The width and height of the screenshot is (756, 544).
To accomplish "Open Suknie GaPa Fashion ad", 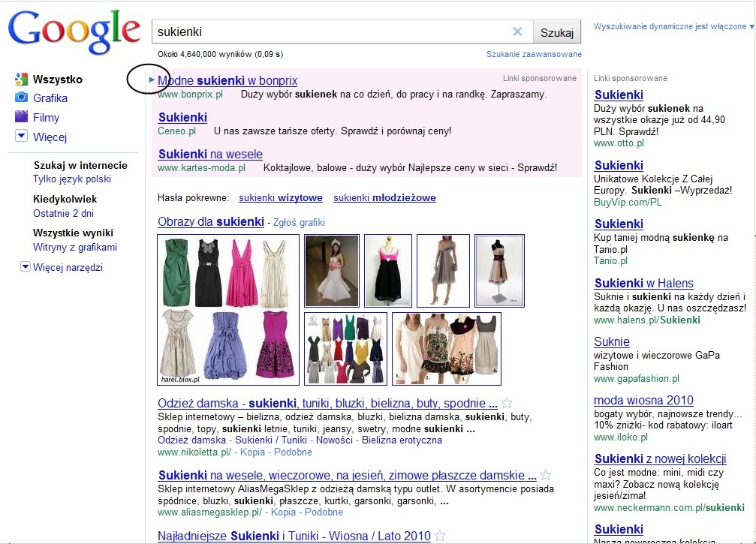I will click(x=612, y=341).
